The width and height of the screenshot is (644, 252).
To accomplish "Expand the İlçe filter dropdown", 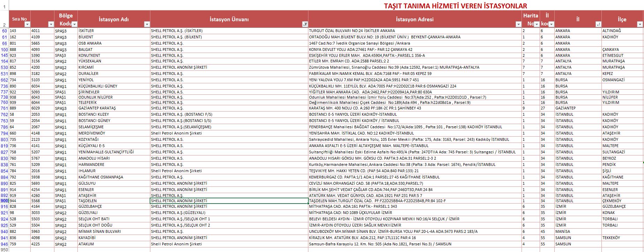I will click(x=640, y=24).
